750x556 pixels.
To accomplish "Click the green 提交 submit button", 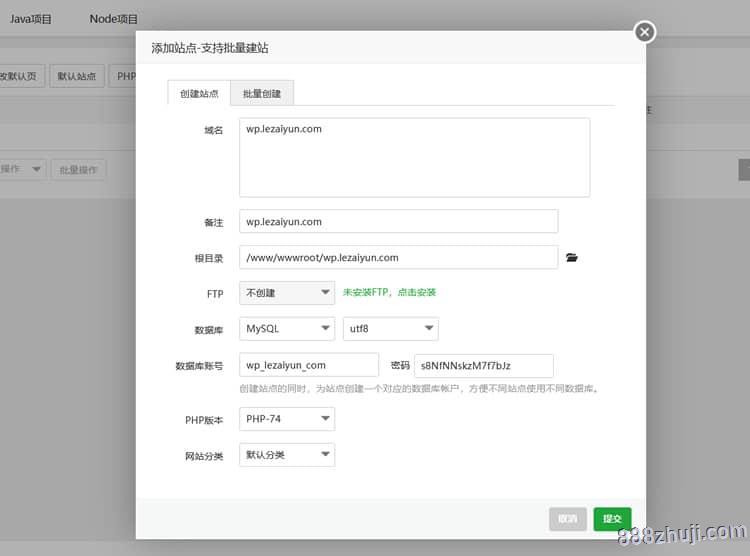I will coord(612,519).
